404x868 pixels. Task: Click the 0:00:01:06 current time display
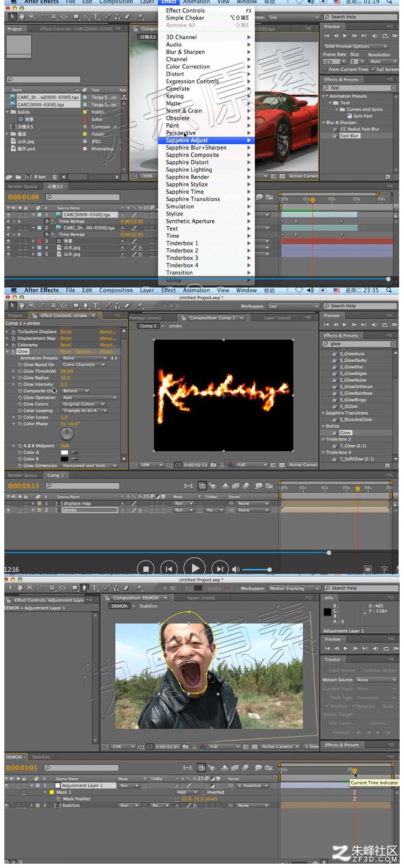(23, 197)
